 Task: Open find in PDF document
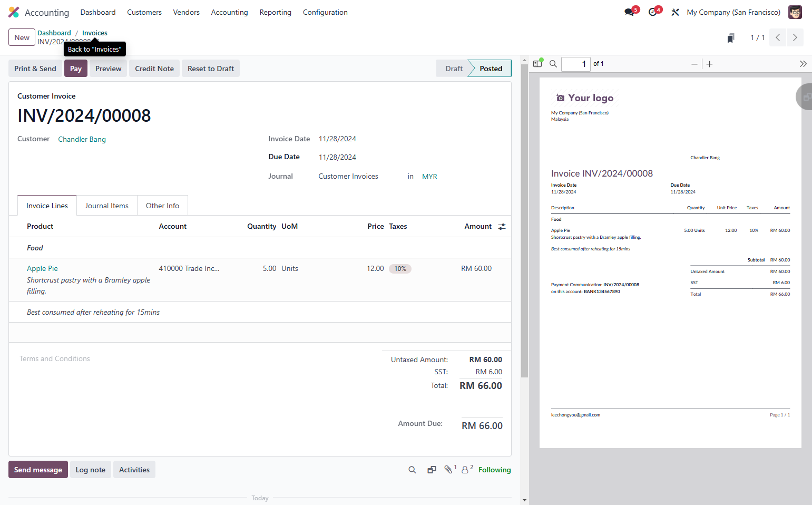point(553,64)
